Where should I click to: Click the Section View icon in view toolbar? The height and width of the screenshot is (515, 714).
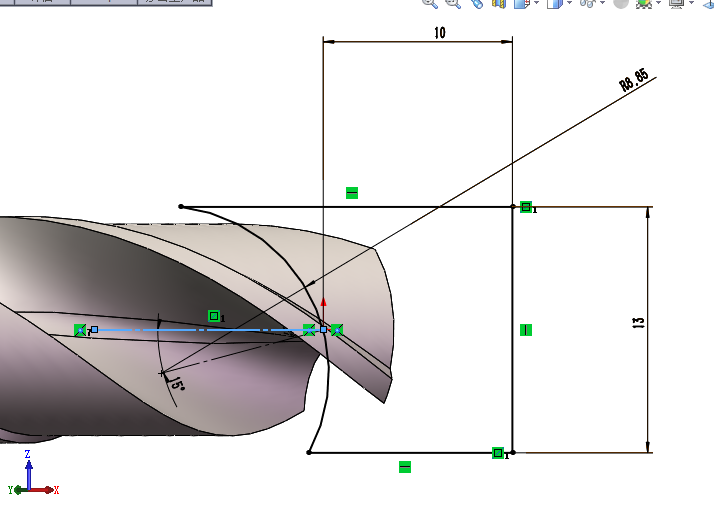pos(499,3)
